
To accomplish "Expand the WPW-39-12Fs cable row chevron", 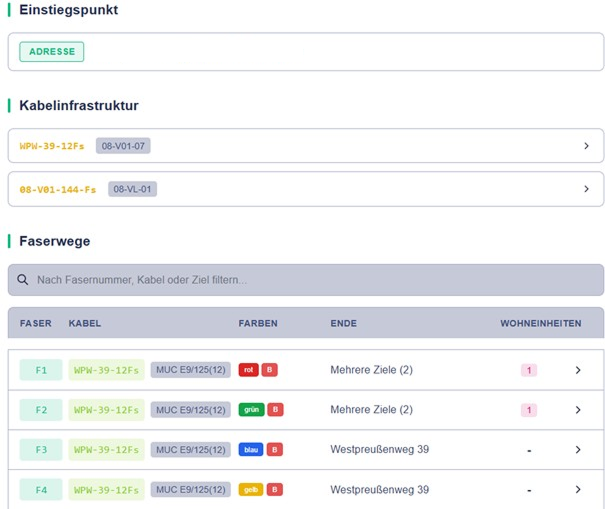I will click(586, 146).
